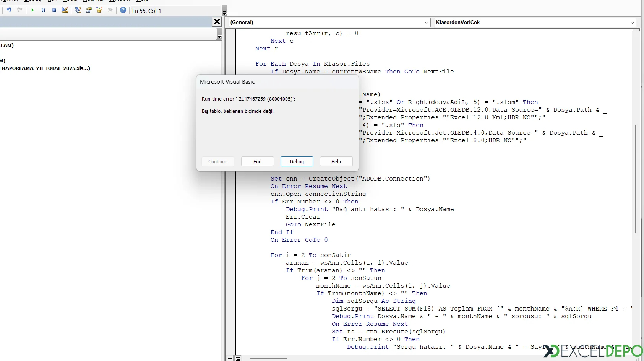Screen dimensions: 644x361
Task: Click the 'sqlSorgu = "SELECT SUM(F18)' line
Action: pos(482,309)
